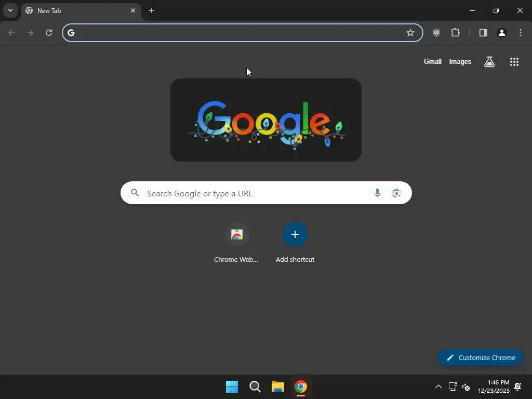Open the Gmail link
The image size is (532, 399).
433,61
